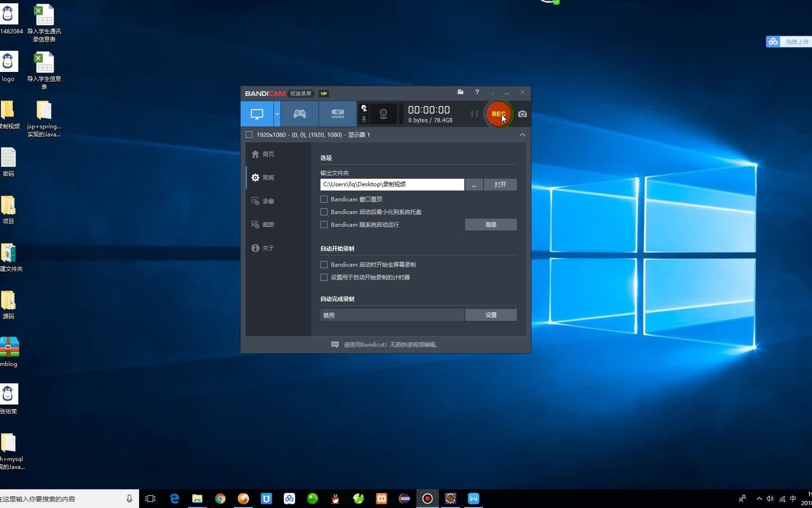
Task: Open Baidu Netdisk taskbar icon
Action: point(289,499)
